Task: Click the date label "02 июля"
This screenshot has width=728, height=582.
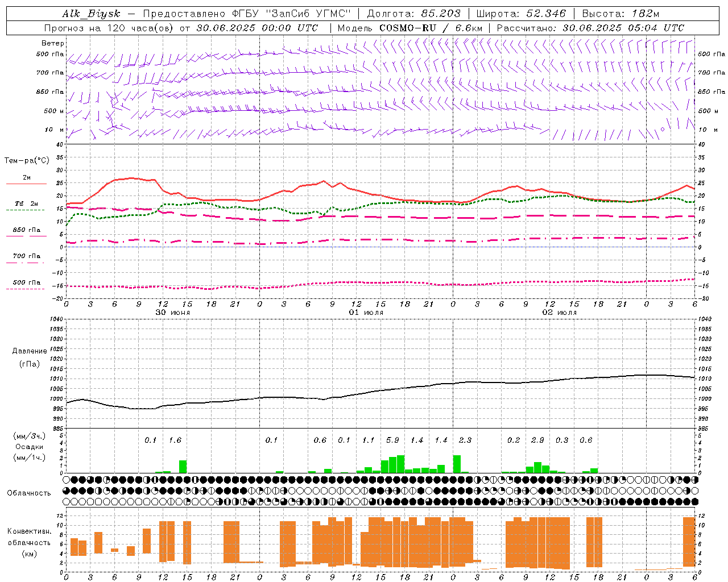Action: pos(560,313)
